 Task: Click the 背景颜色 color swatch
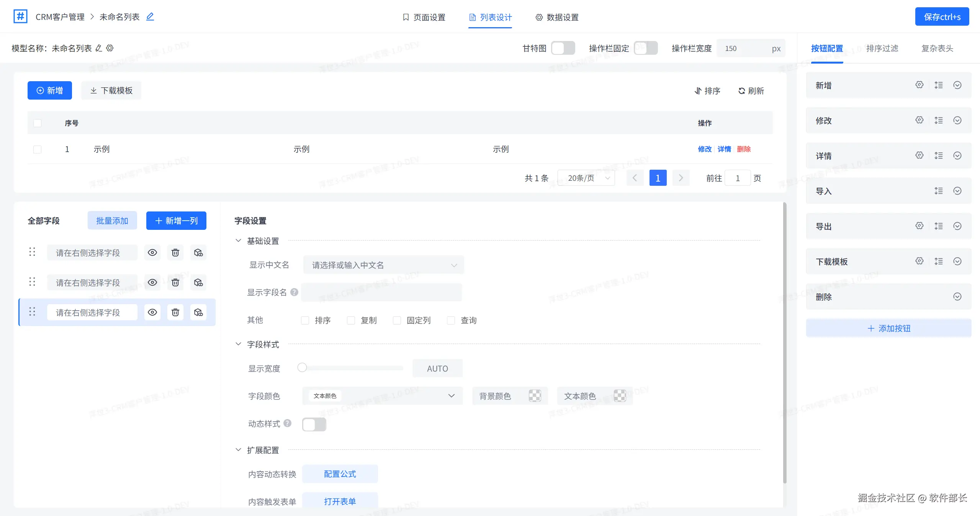coord(535,396)
